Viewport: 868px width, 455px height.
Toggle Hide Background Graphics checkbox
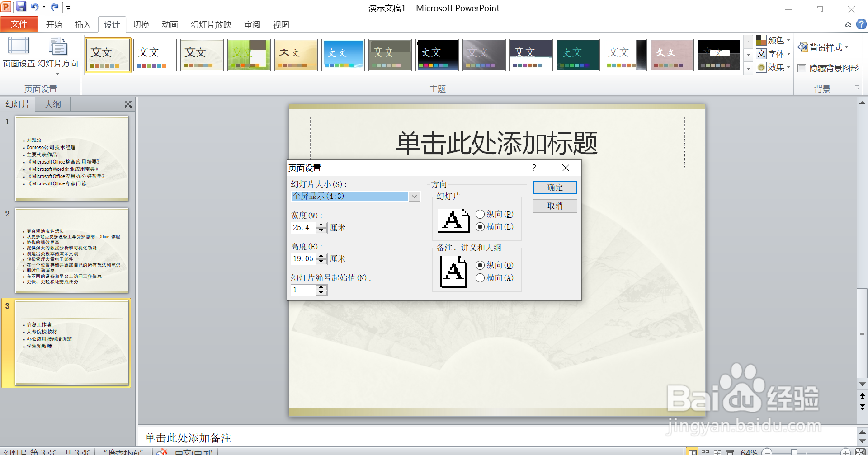pos(802,68)
